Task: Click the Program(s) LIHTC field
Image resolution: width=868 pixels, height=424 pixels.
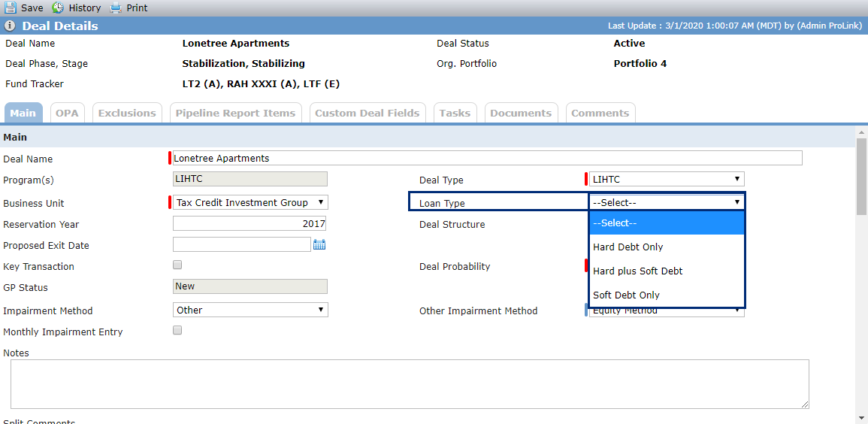Action: click(250, 179)
